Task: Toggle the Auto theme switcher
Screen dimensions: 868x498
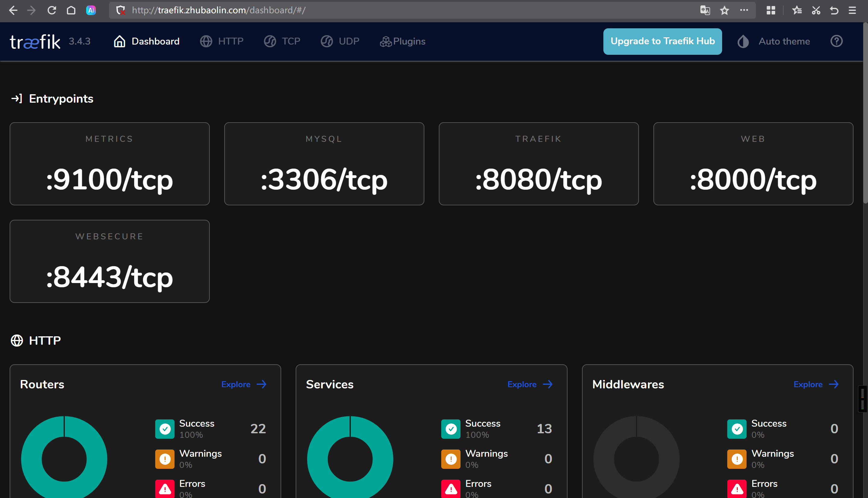Action: (x=774, y=41)
